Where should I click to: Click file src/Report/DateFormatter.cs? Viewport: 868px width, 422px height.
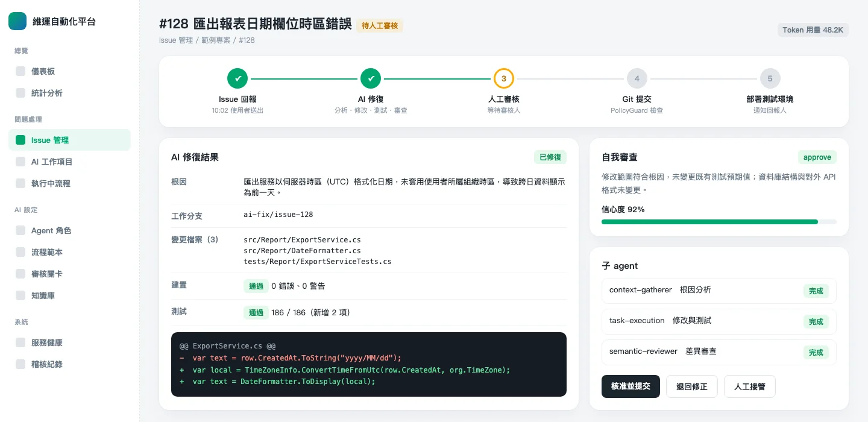click(x=302, y=251)
